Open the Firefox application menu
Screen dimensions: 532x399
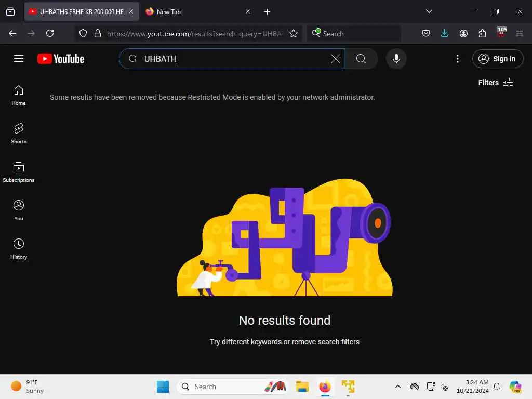tap(519, 33)
